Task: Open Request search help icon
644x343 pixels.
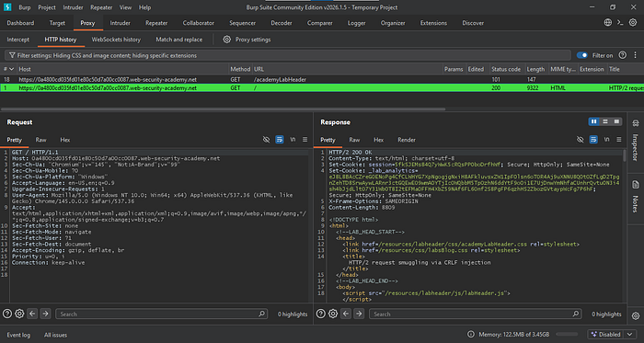Action: click(7, 314)
